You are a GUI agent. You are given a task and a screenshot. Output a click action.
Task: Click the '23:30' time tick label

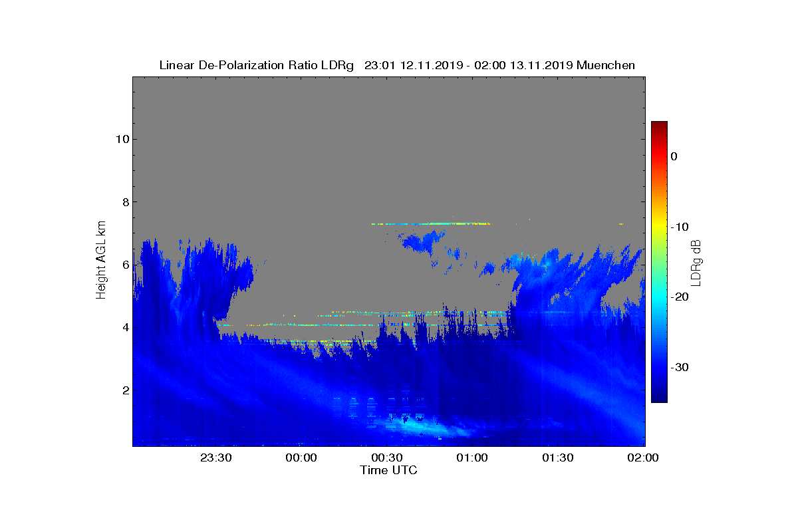click(215, 458)
